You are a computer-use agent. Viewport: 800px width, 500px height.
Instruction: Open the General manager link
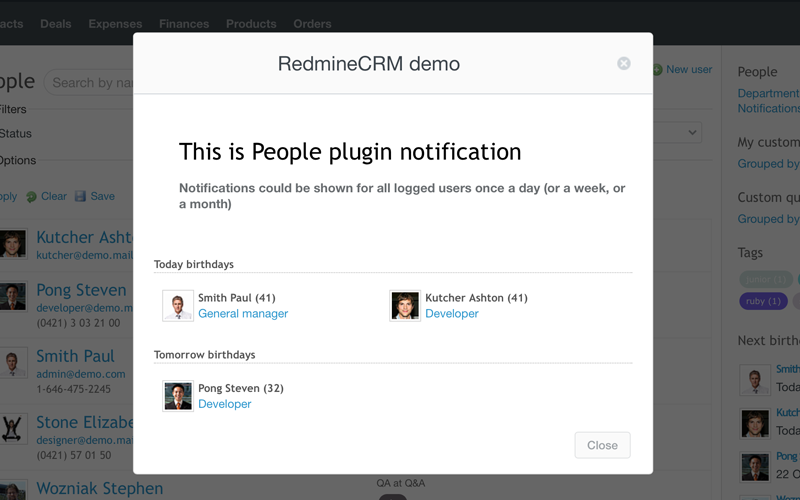[x=243, y=314]
